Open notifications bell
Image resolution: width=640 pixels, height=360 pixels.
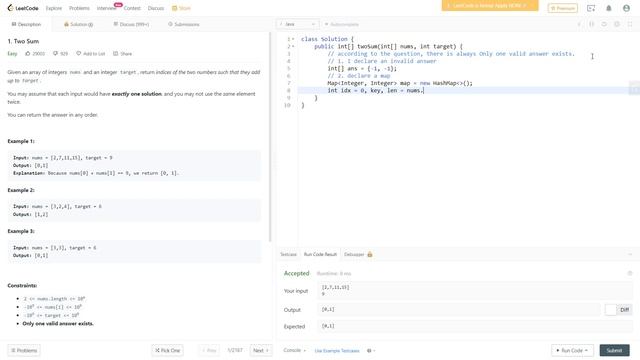tap(609, 8)
